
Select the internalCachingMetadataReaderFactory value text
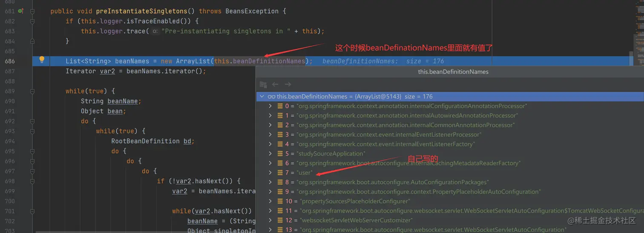[408, 163]
